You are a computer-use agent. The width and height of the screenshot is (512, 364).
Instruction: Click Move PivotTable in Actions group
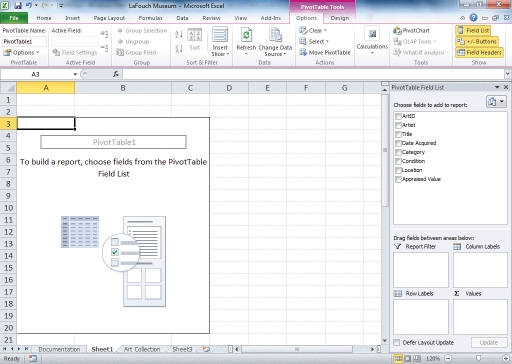point(325,52)
